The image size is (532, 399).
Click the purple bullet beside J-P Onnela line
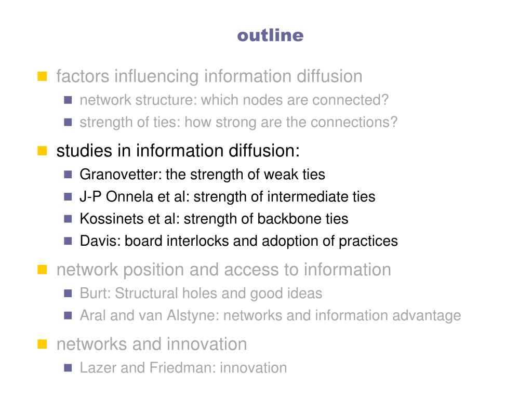68,197
